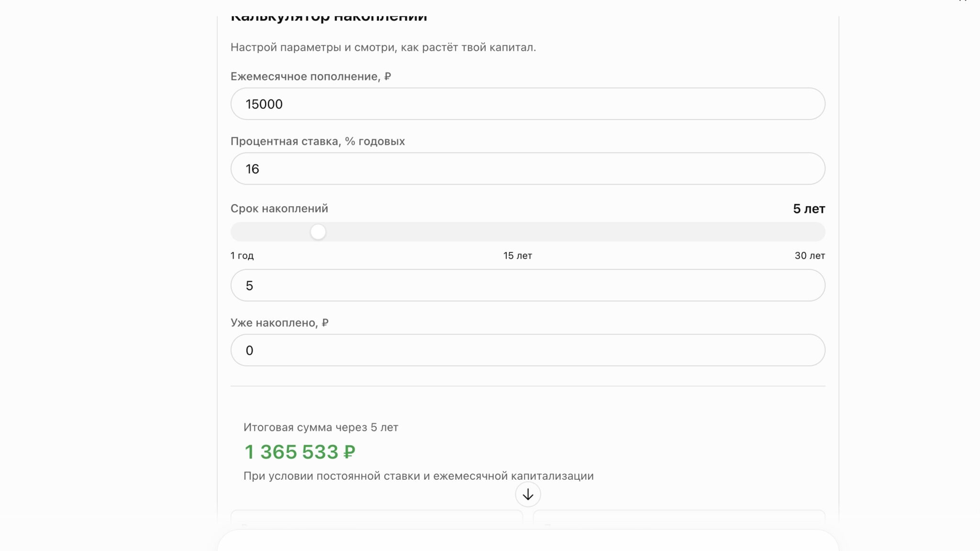Viewport: 980px width, 551px height.
Task: Click the total amount 1 365 533 ₽
Action: coord(300,452)
